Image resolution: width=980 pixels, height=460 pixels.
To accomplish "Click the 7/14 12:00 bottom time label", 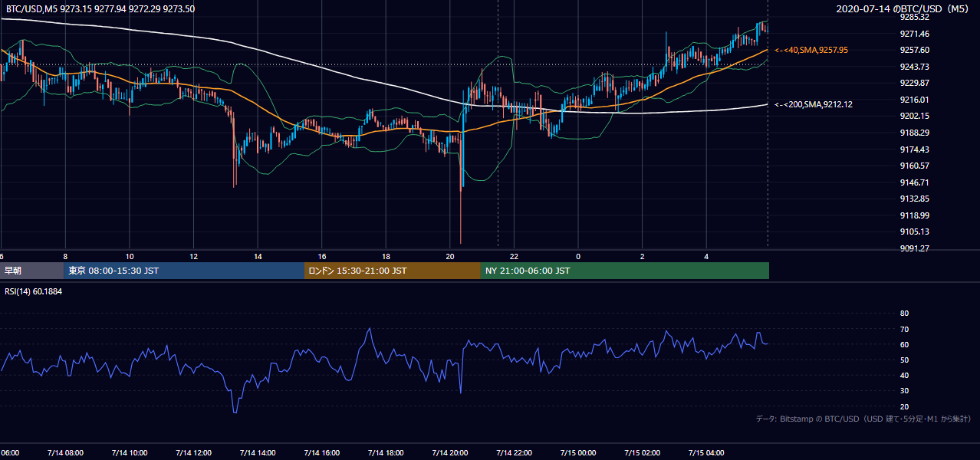I will (193, 452).
